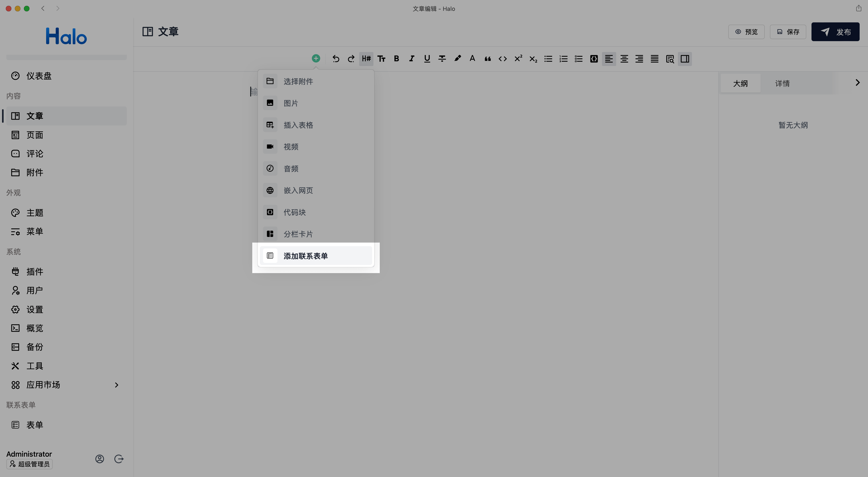Choose 代码块 from insert menu
Image resolution: width=868 pixels, height=477 pixels.
pos(316,212)
